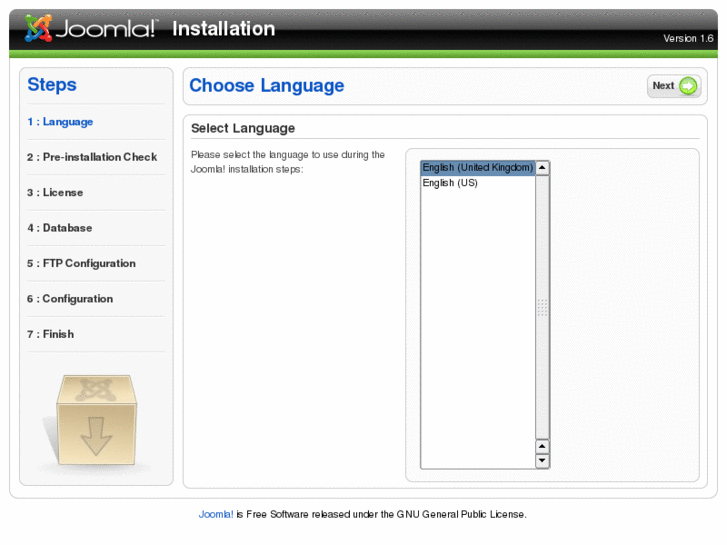Viewport: 727px width, 545px height.
Task: Click the GNU General Public License footer text
Action: tap(461, 514)
